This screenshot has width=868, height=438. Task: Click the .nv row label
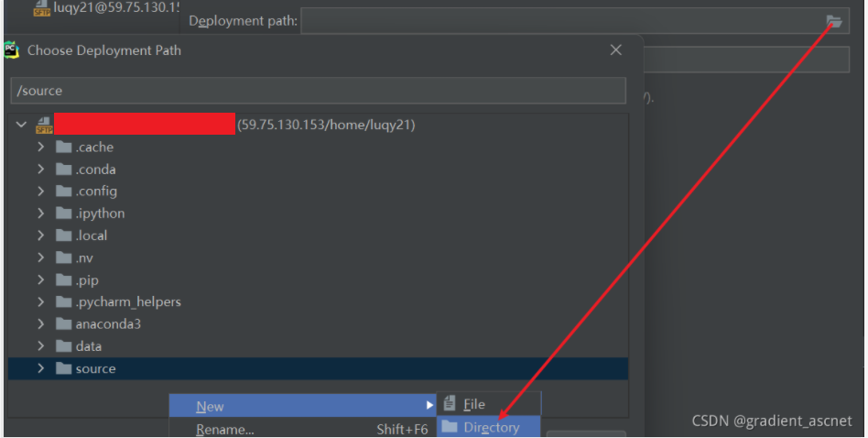coord(84,258)
